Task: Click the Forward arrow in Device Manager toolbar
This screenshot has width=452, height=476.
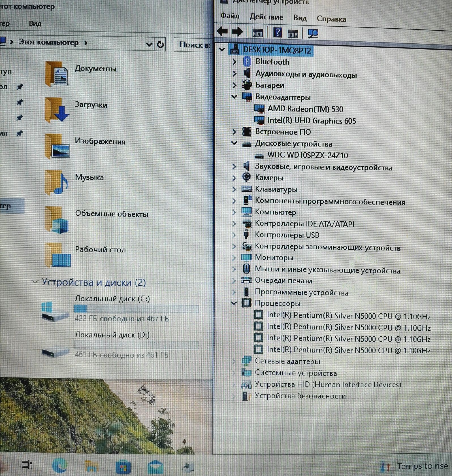Action: tap(237, 32)
